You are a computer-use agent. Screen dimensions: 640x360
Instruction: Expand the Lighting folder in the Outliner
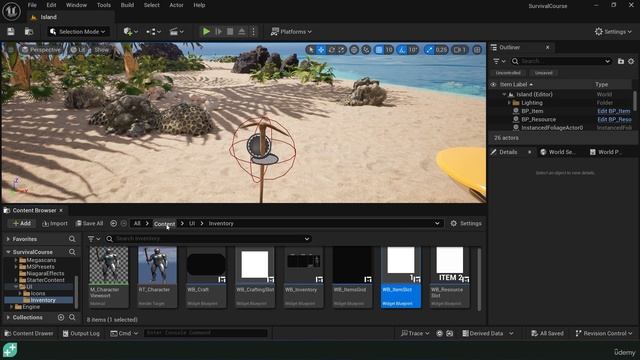[x=509, y=103]
